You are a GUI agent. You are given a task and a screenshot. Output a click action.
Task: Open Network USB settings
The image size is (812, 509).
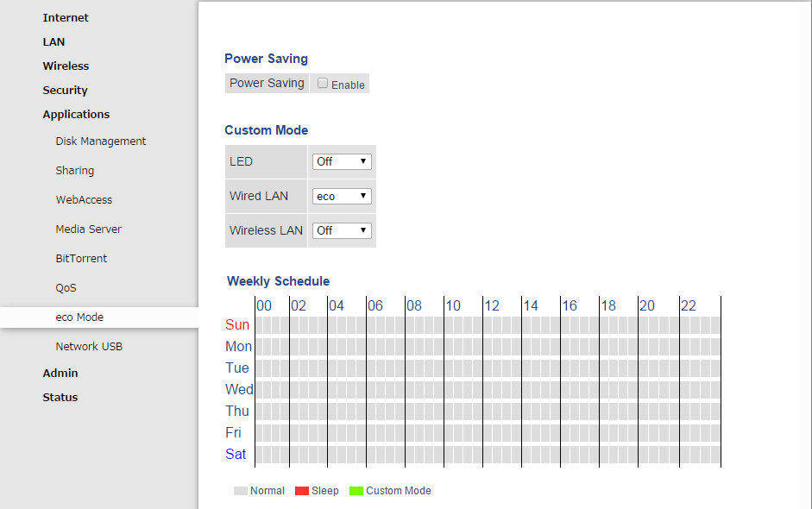click(x=89, y=347)
